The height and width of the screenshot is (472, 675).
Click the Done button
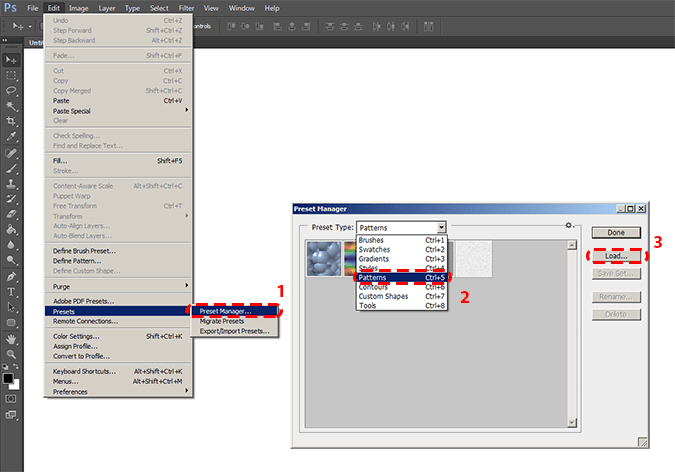click(x=616, y=233)
